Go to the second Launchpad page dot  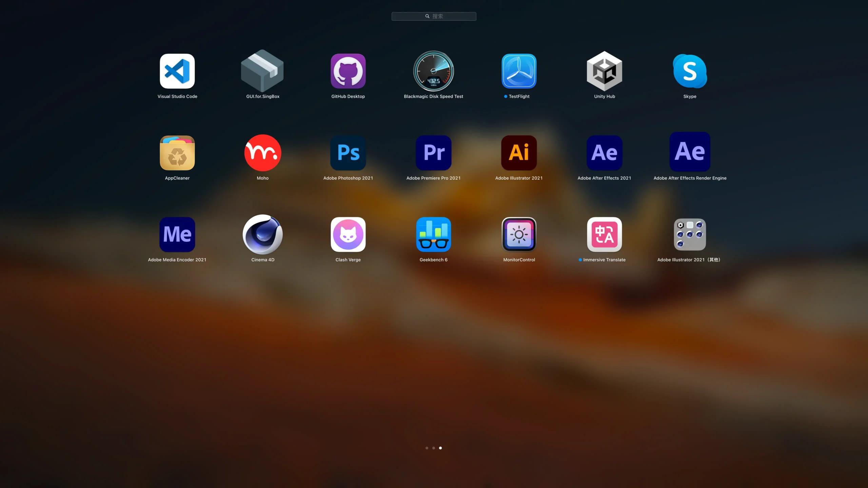(x=434, y=448)
